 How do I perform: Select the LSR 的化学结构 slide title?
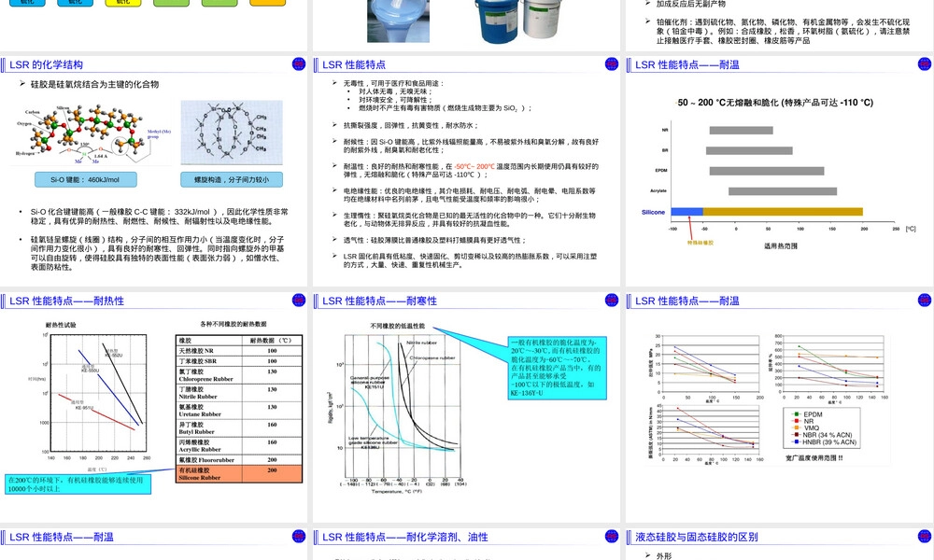pyautogui.click(x=46, y=65)
